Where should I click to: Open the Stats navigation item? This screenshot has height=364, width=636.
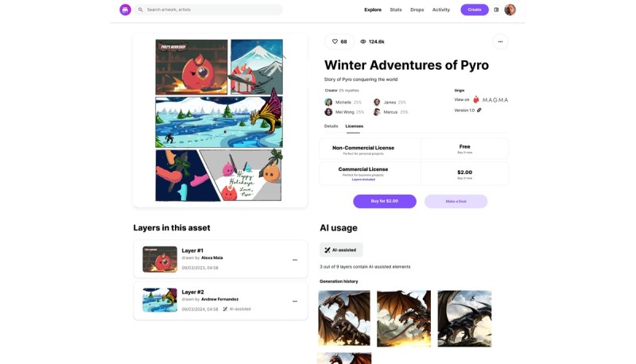click(x=396, y=10)
